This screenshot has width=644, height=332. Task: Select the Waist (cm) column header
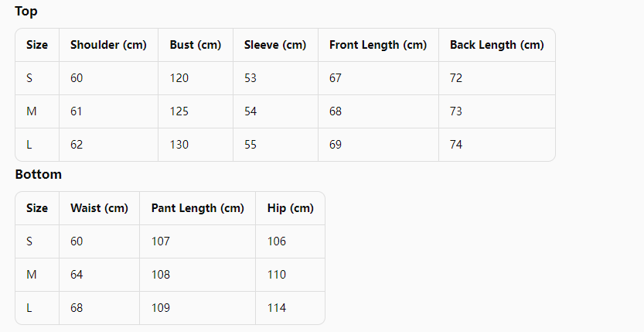click(99, 208)
